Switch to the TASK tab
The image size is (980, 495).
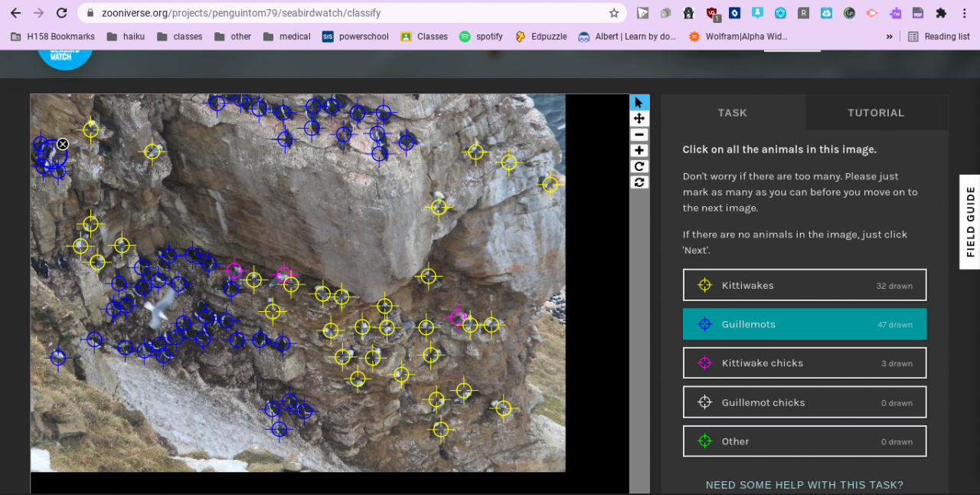(x=733, y=113)
